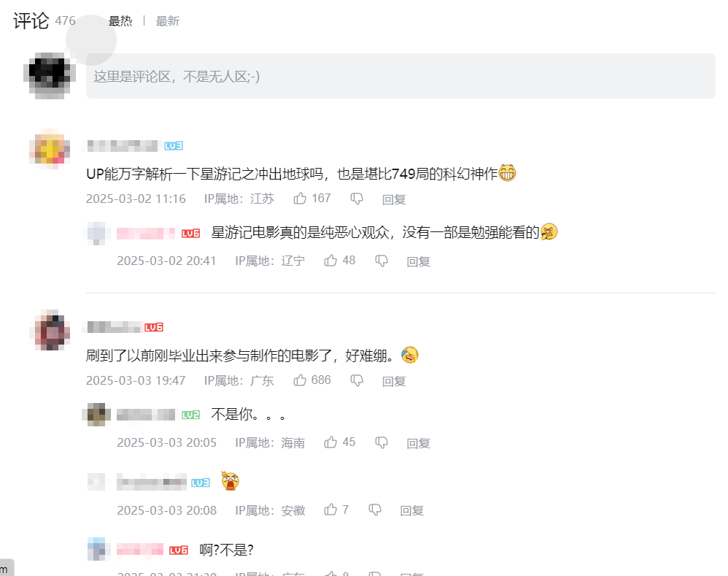Switch to 最热 comment sorting
Viewport: 728px width, 576px height.
(x=120, y=21)
